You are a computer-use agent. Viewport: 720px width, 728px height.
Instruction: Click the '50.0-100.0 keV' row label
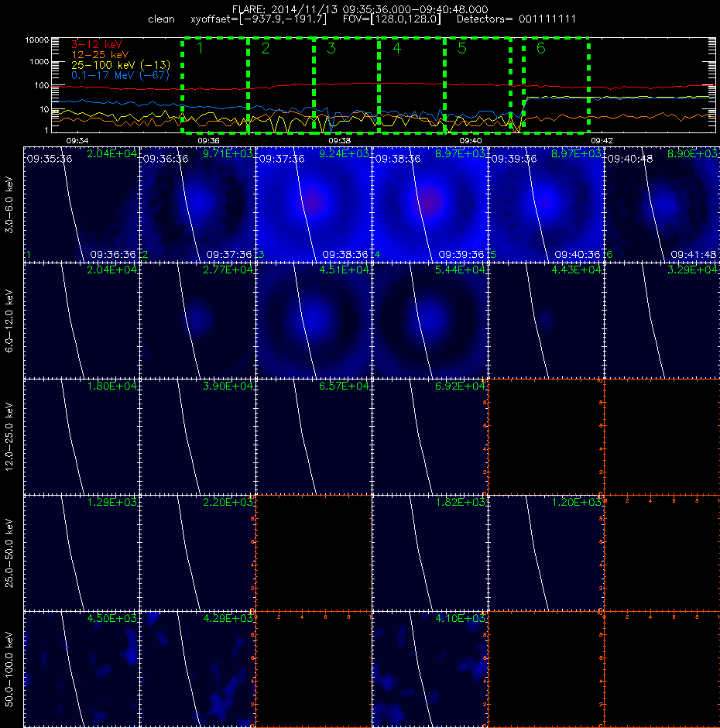pyautogui.click(x=9, y=669)
